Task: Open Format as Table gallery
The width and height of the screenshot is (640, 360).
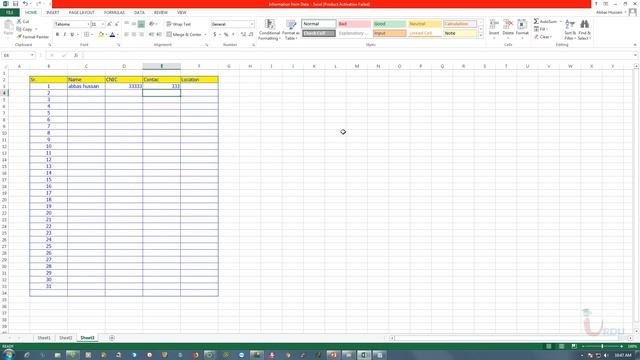Action: point(291,29)
